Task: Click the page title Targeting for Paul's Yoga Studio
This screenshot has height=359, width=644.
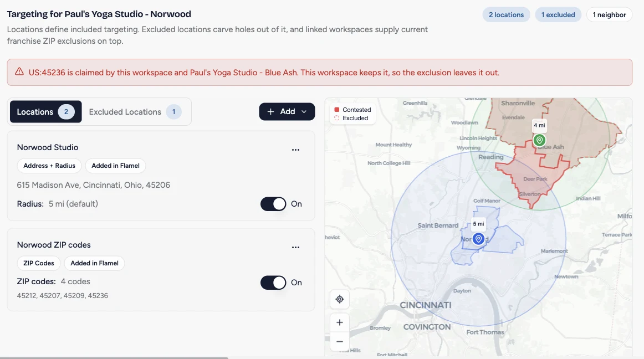Action: tap(99, 14)
